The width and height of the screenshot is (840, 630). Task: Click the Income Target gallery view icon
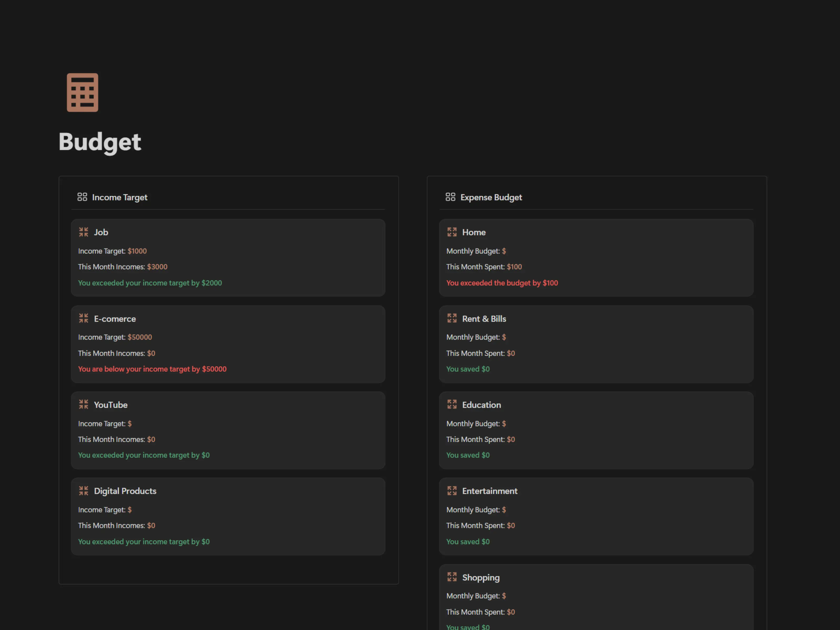click(82, 197)
